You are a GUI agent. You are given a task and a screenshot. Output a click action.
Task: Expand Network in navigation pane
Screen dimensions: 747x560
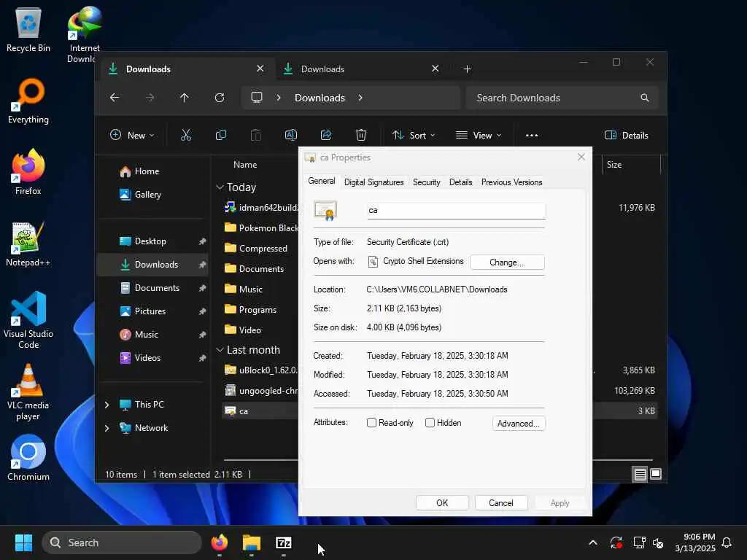coord(107,427)
